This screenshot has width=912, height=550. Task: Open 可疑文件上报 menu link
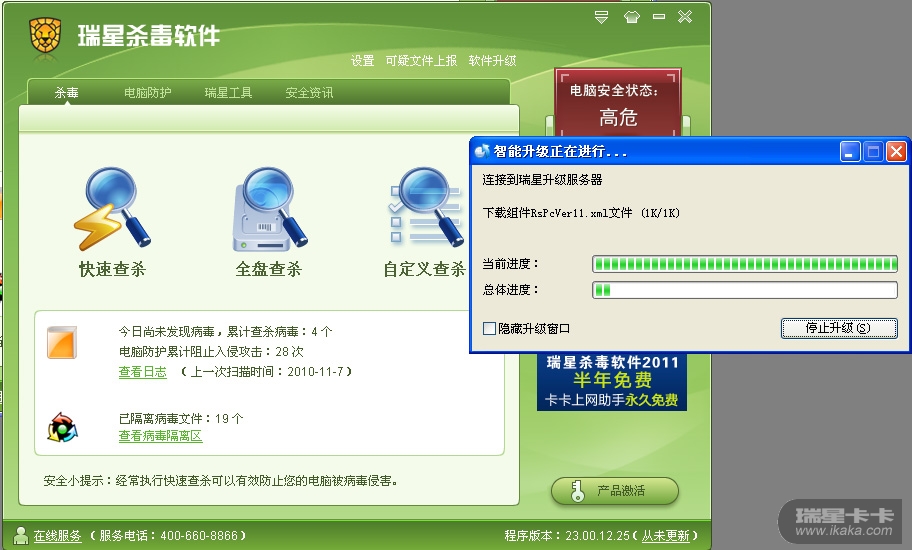click(x=421, y=60)
